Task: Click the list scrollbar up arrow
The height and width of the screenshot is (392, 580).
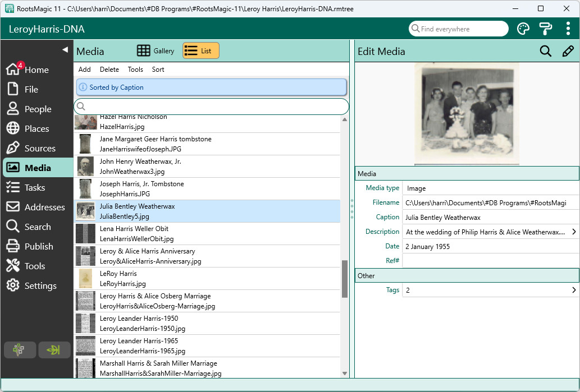Action: pos(345,119)
